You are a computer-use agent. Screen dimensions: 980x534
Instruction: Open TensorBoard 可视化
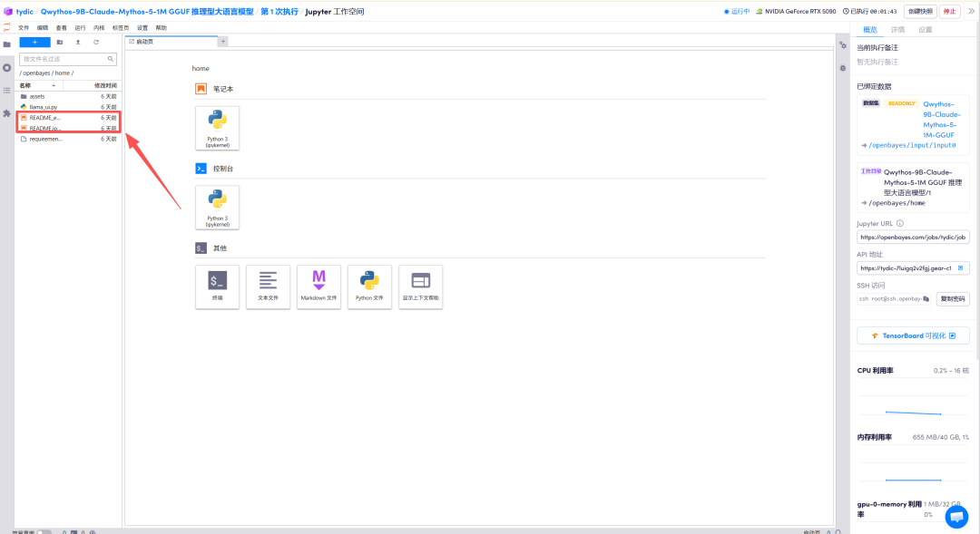(913, 335)
